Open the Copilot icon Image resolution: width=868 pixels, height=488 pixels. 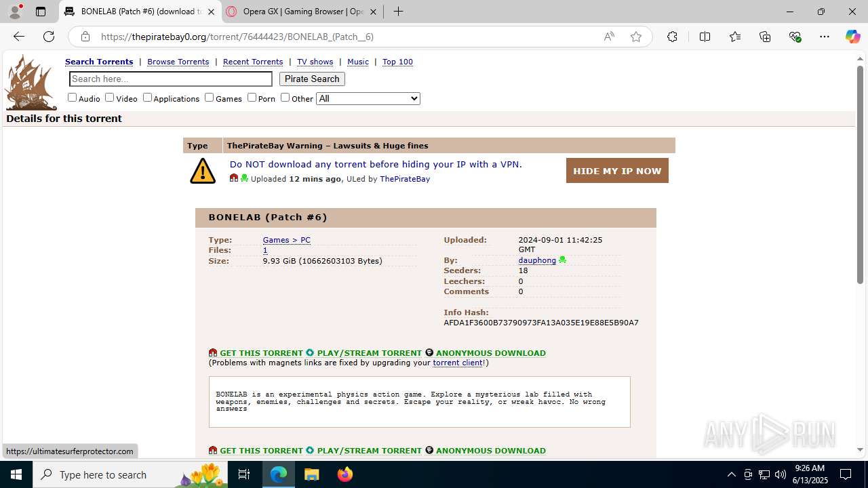coord(852,37)
